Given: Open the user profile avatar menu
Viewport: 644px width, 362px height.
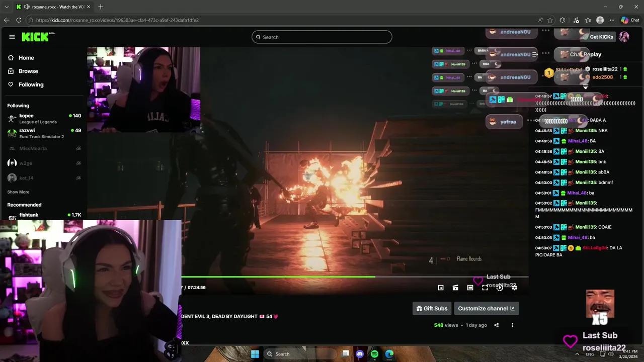Looking at the screenshot, I should pyautogui.click(x=624, y=37).
